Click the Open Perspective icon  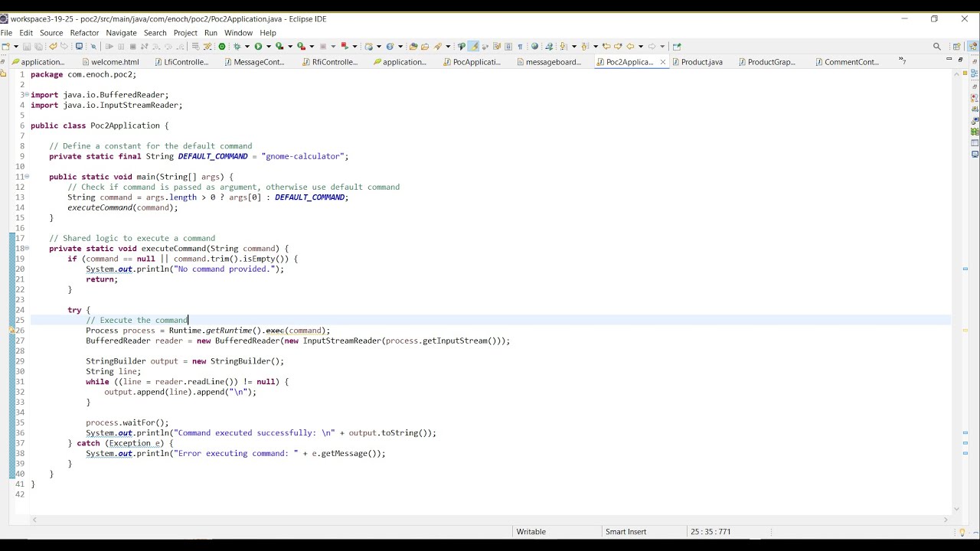[x=957, y=46]
